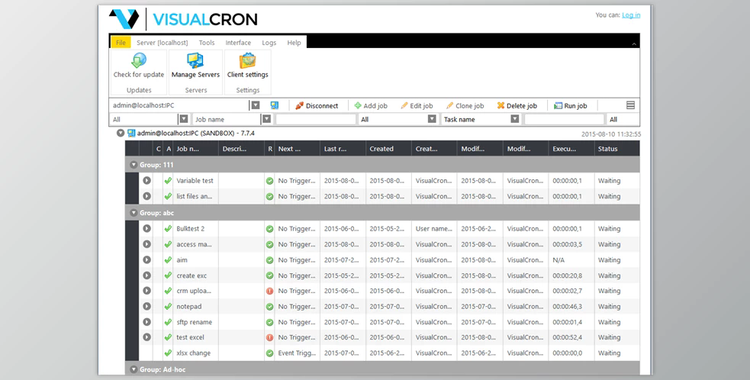Run the aim job with its play icon
750x380 pixels.
coord(146,260)
